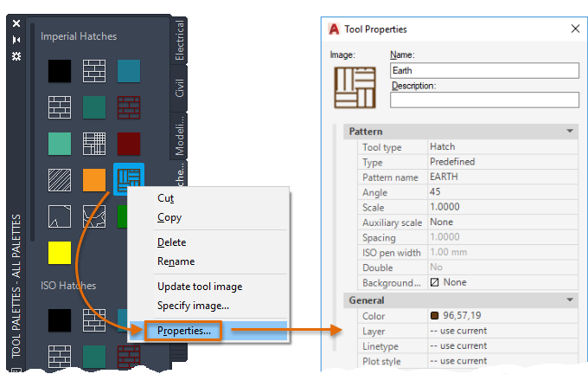588x387 pixels.
Task: Select the crackle pattern hatch below the orange swatch
Action: (x=94, y=216)
